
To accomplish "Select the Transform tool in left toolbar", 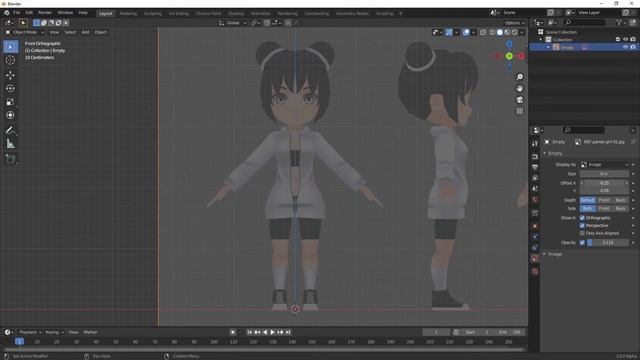I will (10, 116).
